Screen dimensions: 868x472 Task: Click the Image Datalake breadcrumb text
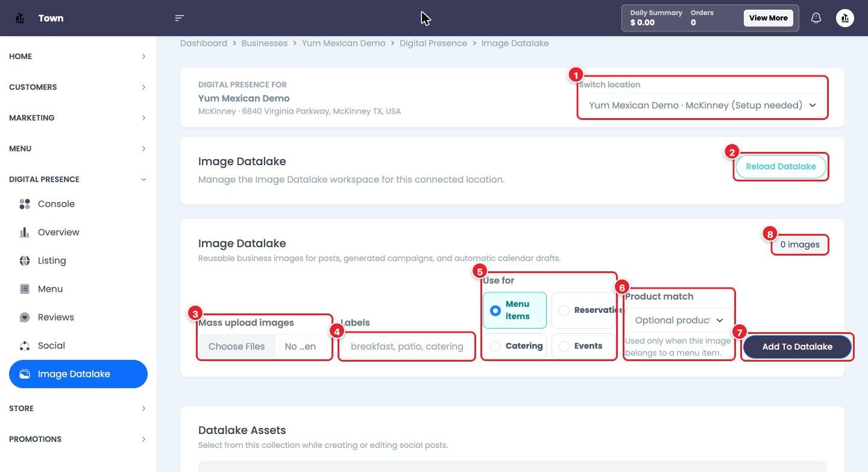(515, 43)
